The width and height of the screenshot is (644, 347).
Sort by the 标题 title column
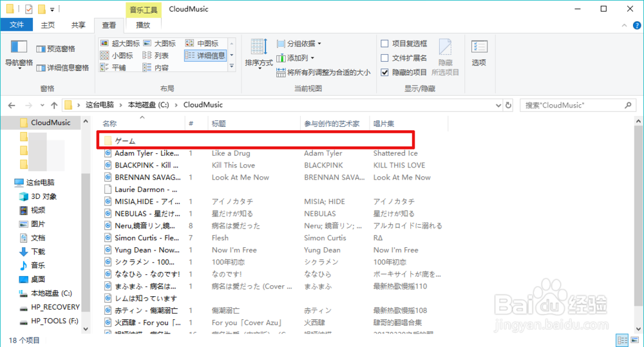tap(254, 124)
